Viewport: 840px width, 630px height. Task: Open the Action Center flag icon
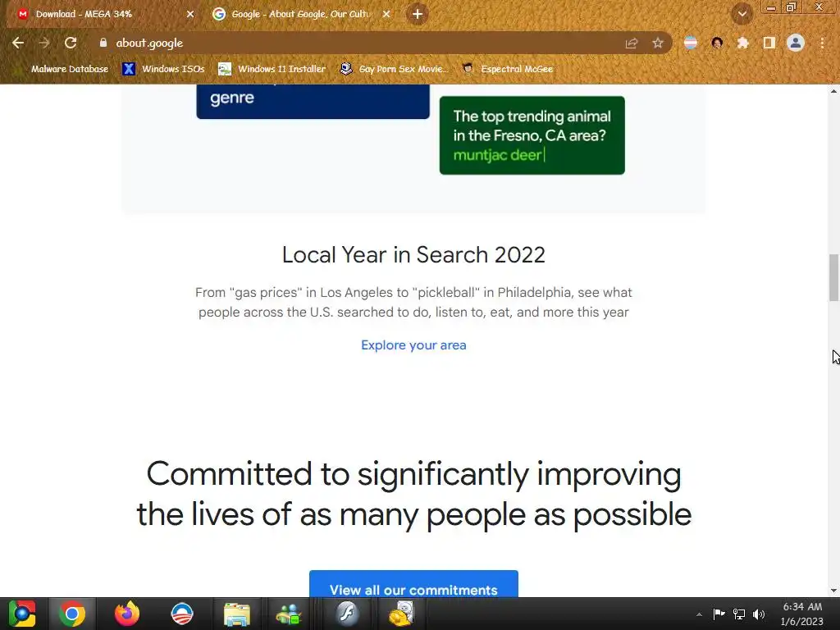719,614
